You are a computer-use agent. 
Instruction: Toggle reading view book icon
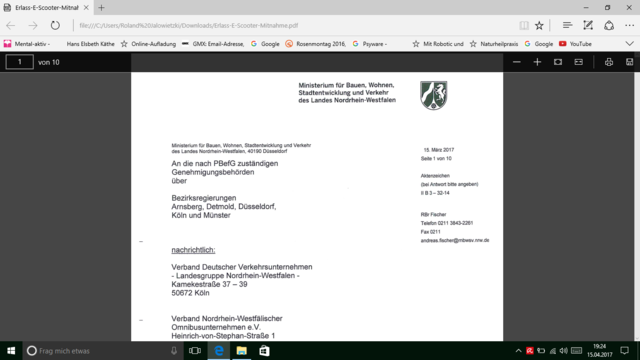[524, 25]
